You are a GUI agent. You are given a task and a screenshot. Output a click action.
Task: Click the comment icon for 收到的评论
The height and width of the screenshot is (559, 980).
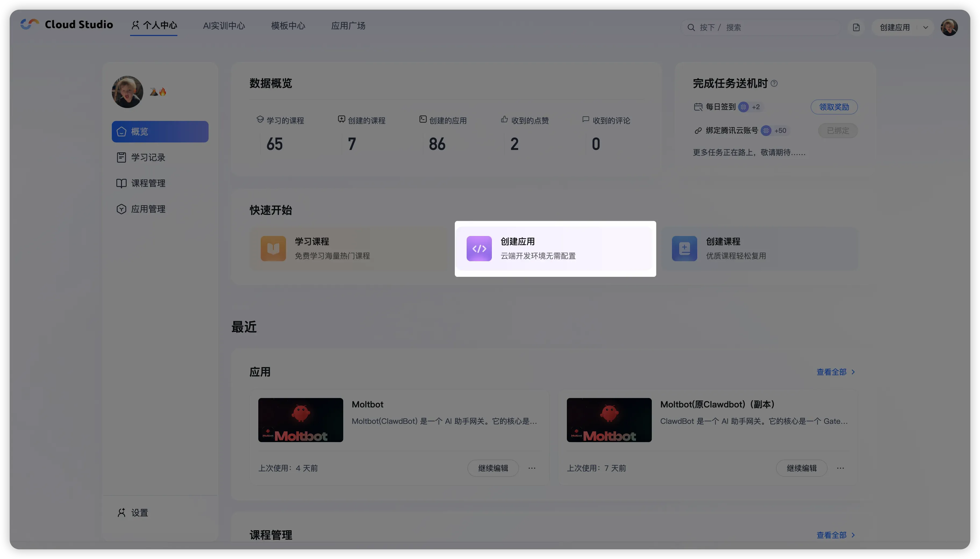click(585, 119)
